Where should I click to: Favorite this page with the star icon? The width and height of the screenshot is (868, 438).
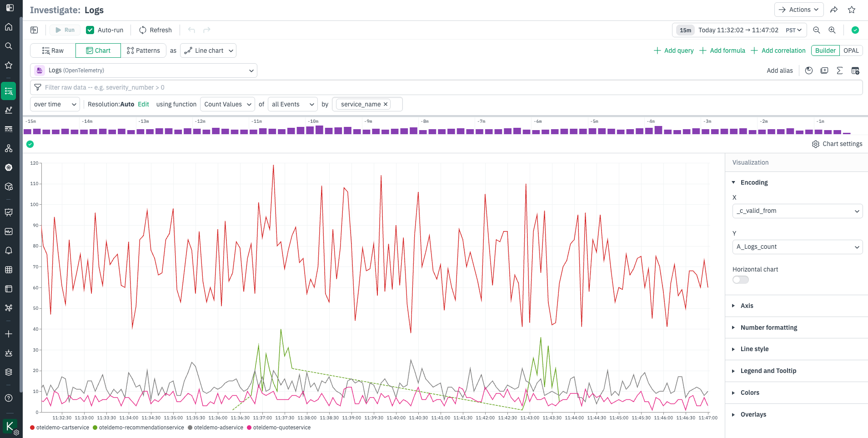click(852, 10)
